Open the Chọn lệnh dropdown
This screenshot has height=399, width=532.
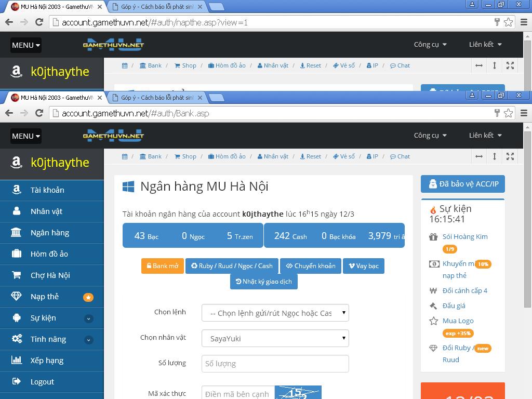[275, 313]
